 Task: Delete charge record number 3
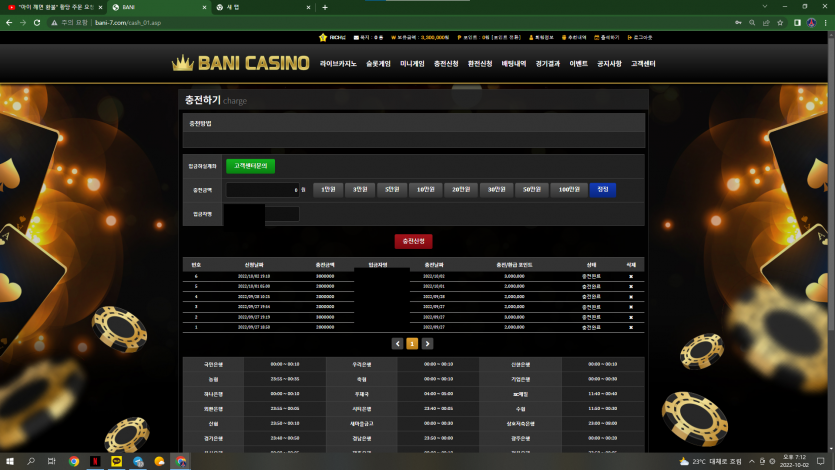[x=631, y=307]
